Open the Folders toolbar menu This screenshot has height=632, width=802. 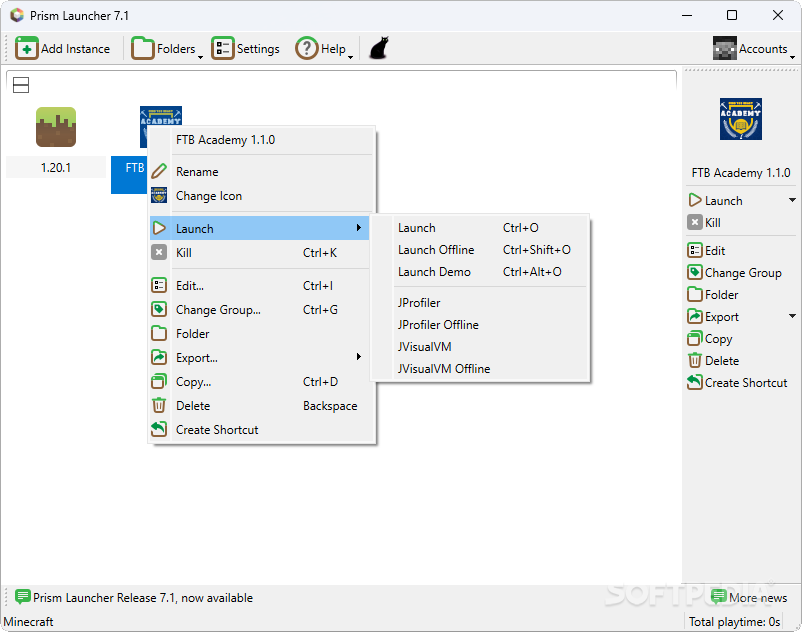(x=167, y=49)
